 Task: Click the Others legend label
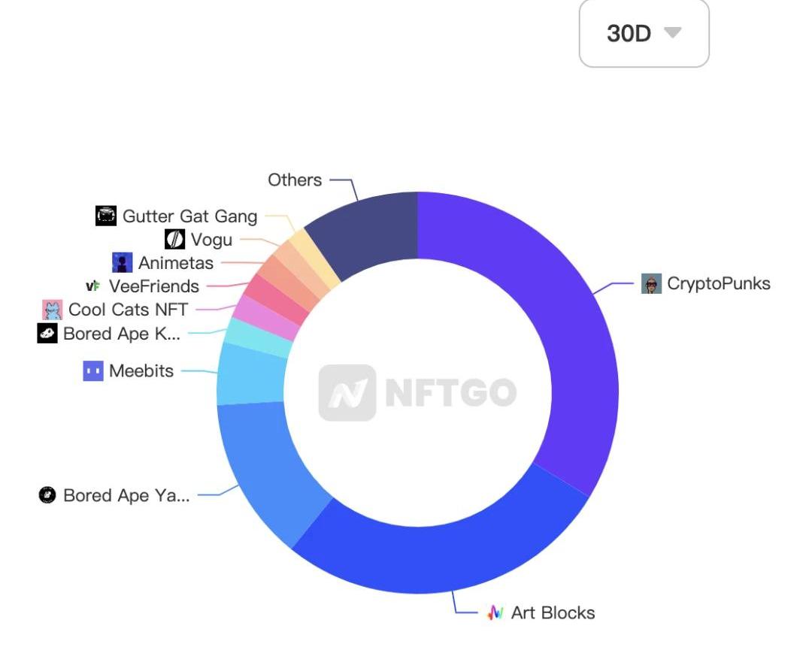[295, 180]
